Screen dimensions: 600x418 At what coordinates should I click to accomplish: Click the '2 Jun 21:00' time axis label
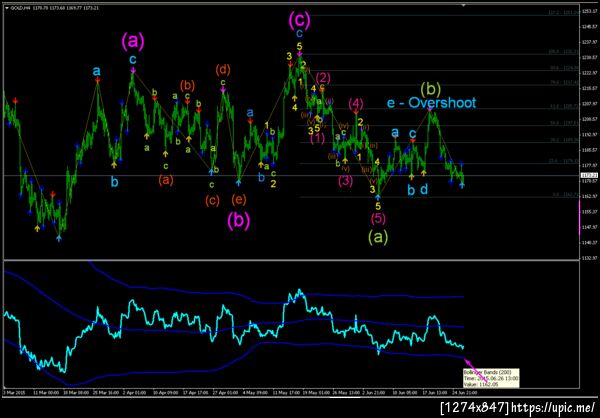pos(371,392)
